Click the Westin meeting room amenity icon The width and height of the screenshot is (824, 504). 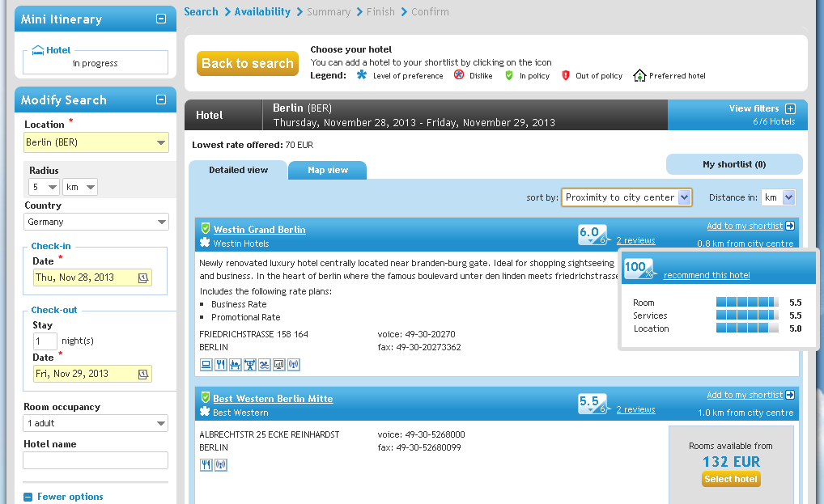(x=236, y=364)
